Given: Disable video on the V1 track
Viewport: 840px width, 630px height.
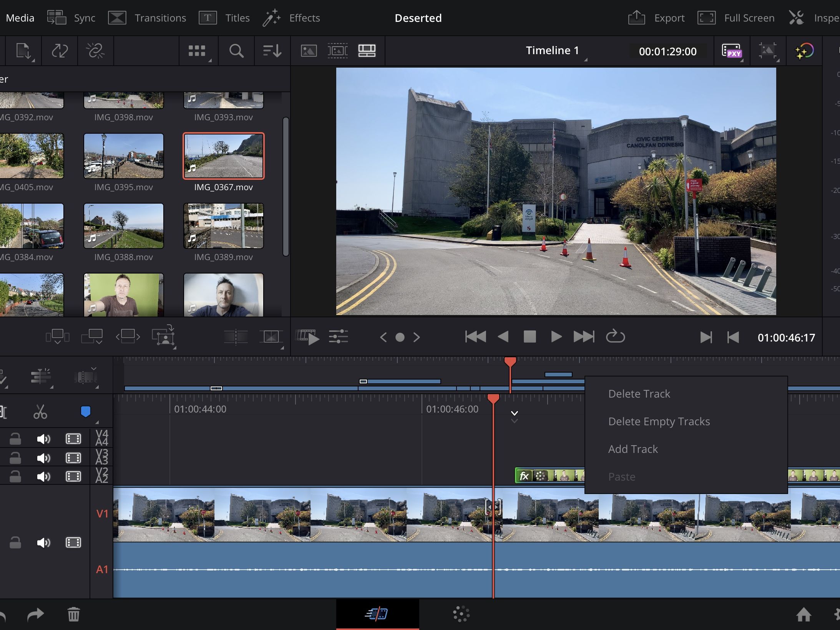Looking at the screenshot, I should [x=73, y=542].
